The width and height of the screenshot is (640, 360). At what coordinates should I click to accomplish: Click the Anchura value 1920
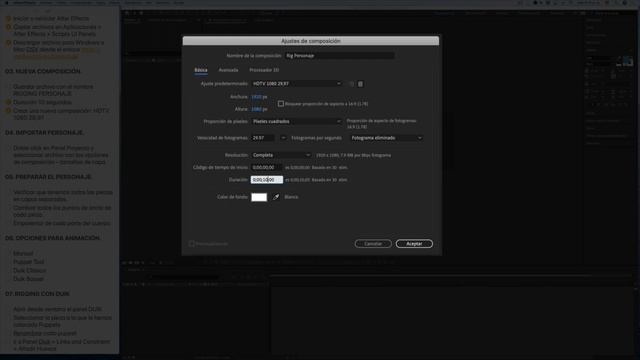click(256, 97)
